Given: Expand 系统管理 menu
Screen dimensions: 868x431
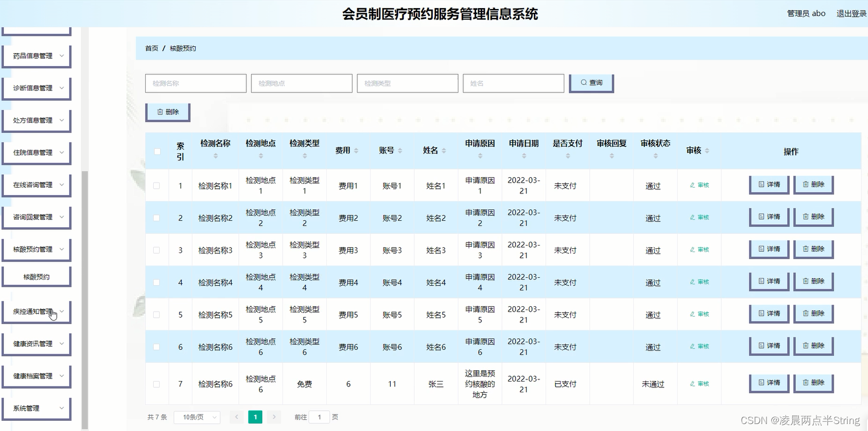Looking at the screenshot, I should click(37, 408).
